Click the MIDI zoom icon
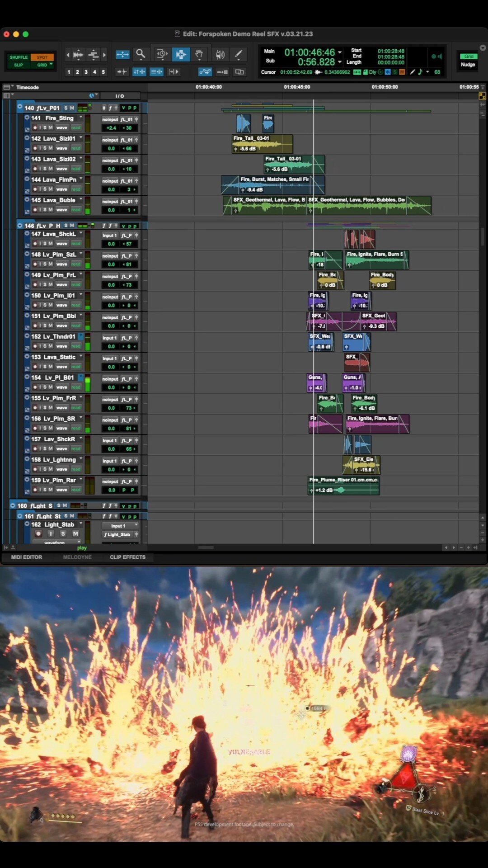Viewport: 488px width, 868px height. [94, 55]
